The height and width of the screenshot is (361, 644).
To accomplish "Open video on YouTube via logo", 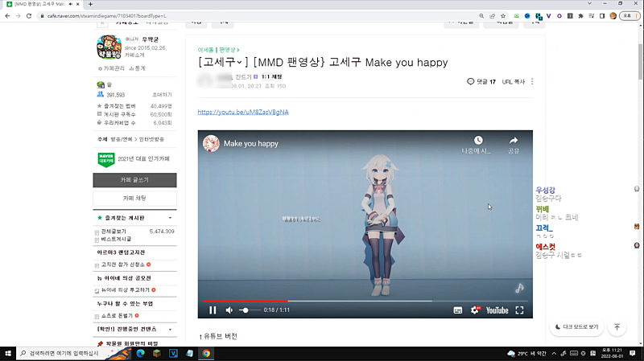I will (x=497, y=310).
